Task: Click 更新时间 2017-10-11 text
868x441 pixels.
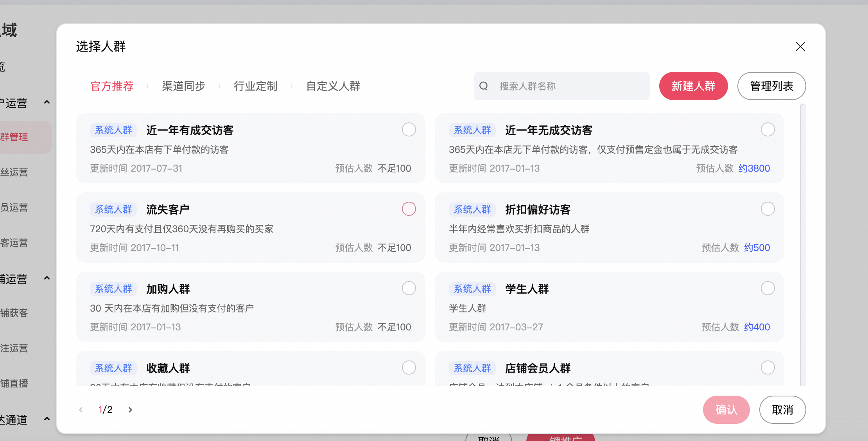Action: [135, 247]
